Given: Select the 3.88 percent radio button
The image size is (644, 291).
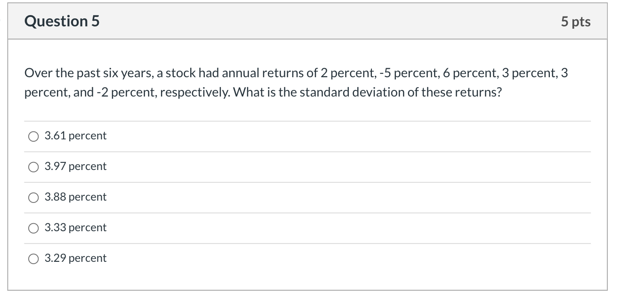Looking at the screenshot, I should click(33, 197).
